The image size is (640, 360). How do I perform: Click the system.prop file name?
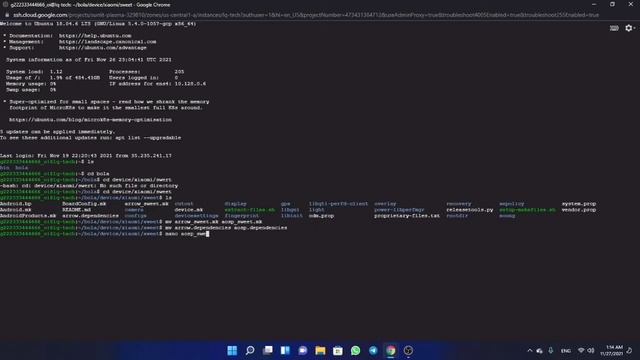[x=579, y=204]
